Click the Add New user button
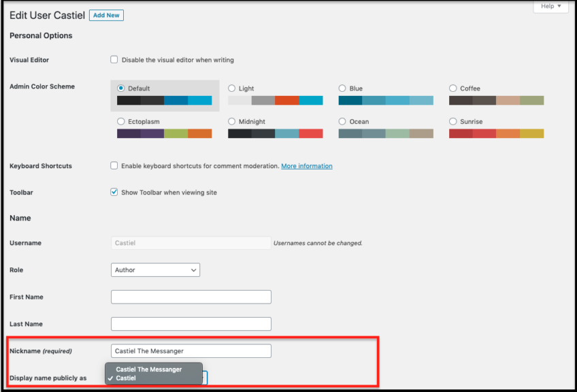 pos(106,15)
